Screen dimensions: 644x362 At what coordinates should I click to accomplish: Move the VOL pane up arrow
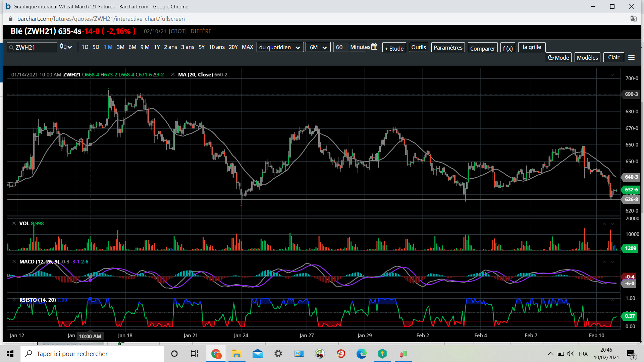(604, 224)
